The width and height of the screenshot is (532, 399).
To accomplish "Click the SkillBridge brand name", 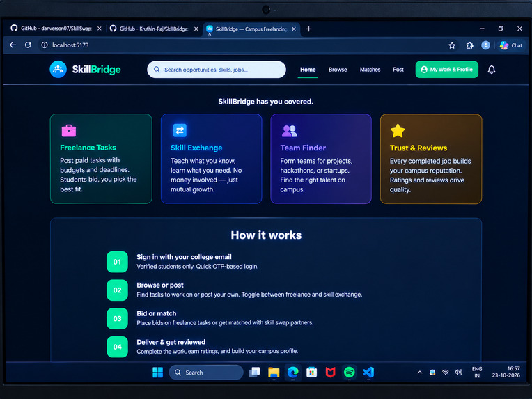I will coord(96,70).
